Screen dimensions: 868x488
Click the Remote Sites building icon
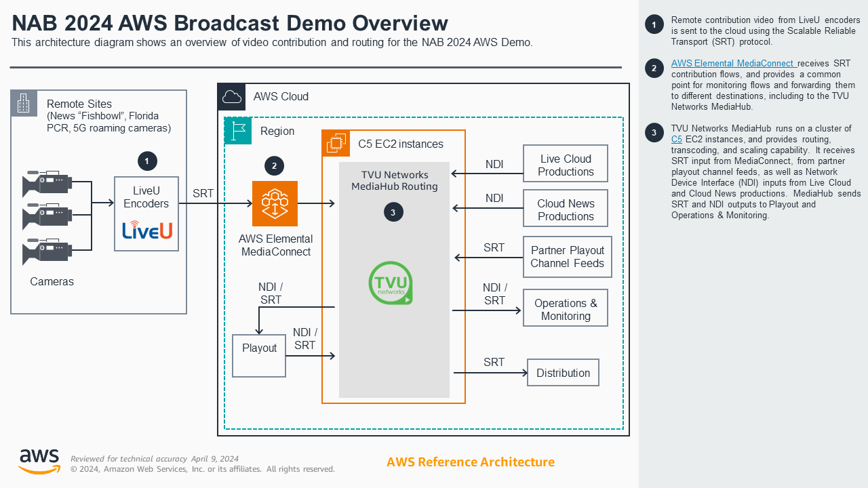pyautogui.click(x=24, y=103)
